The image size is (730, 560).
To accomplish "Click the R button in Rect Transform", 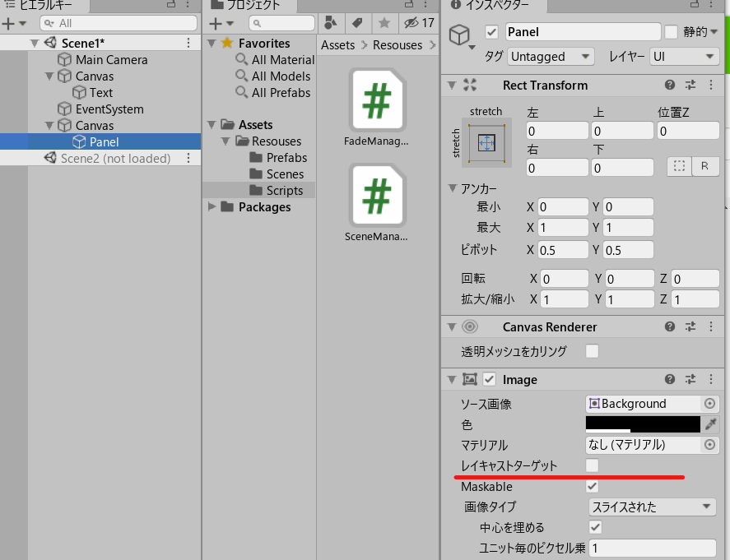I will point(704,167).
